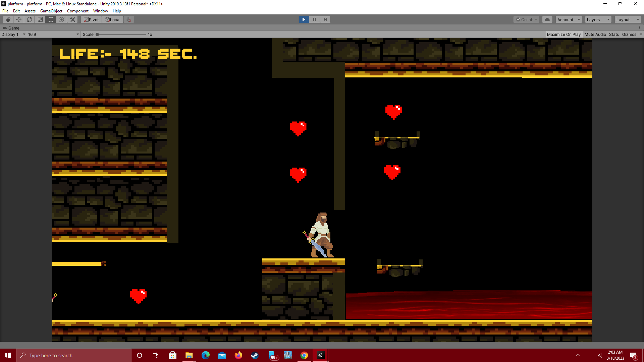Open the Account dropdown button
The width and height of the screenshot is (644, 362).
pyautogui.click(x=568, y=19)
